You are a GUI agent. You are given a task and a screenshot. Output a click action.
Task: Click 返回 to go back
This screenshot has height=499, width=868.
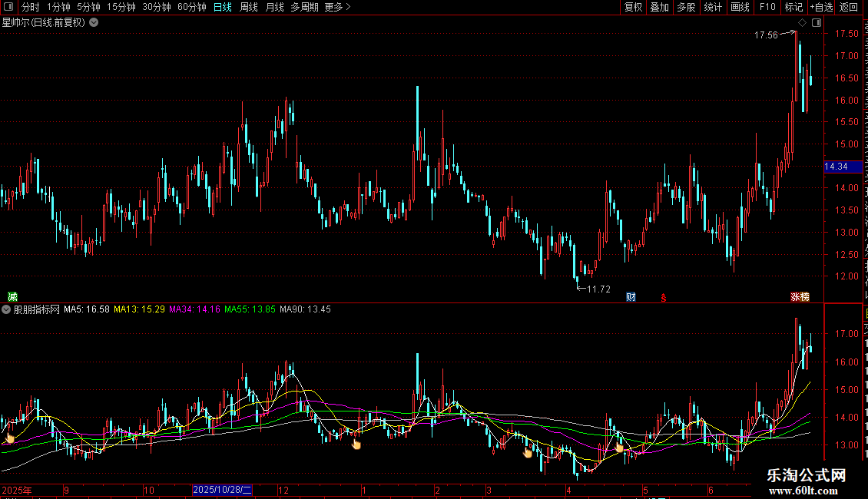click(x=849, y=7)
